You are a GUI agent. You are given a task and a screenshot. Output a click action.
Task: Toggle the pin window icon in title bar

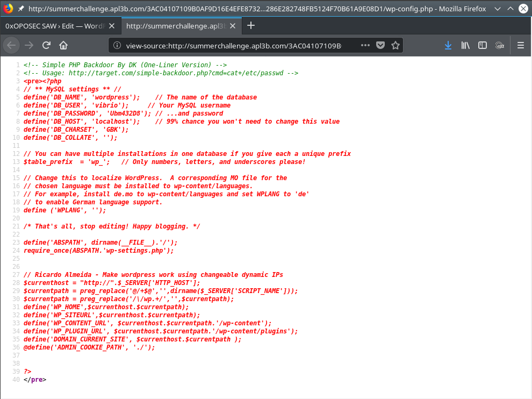(x=20, y=9)
